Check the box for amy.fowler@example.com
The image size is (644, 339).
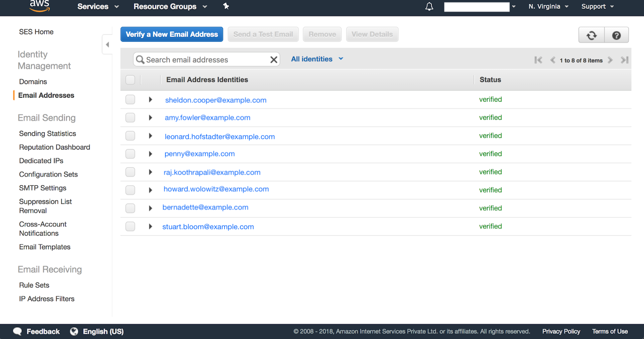tap(130, 117)
